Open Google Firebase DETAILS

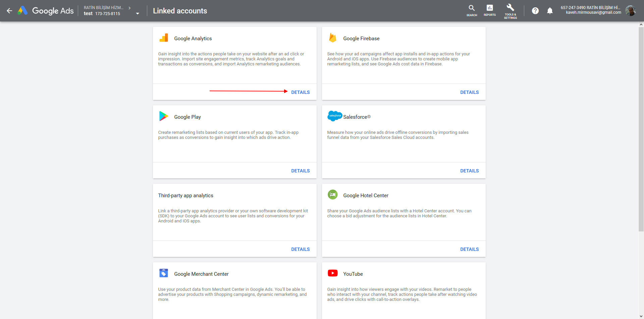pyautogui.click(x=469, y=92)
